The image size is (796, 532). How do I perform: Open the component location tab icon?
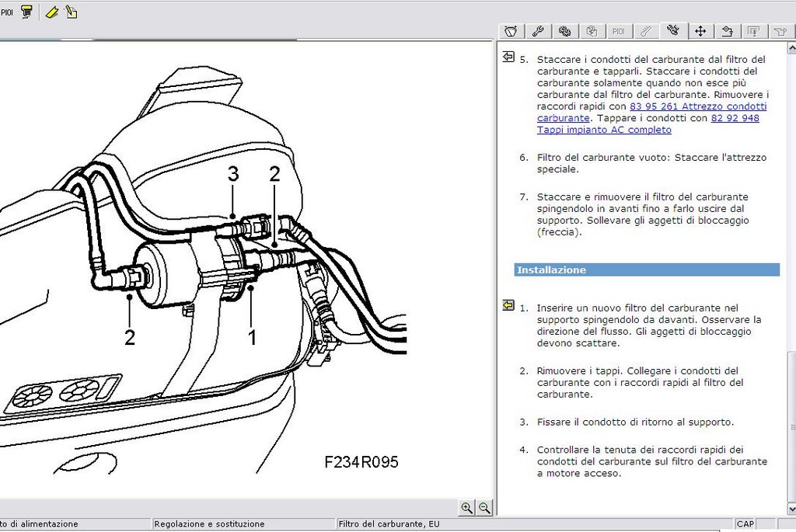727,31
